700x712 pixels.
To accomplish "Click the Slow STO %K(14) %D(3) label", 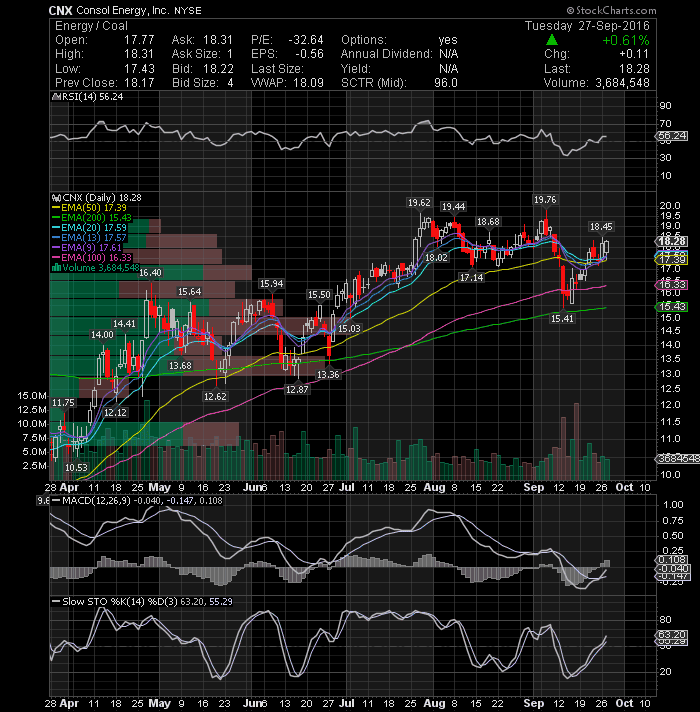I will click(x=120, y=602).
